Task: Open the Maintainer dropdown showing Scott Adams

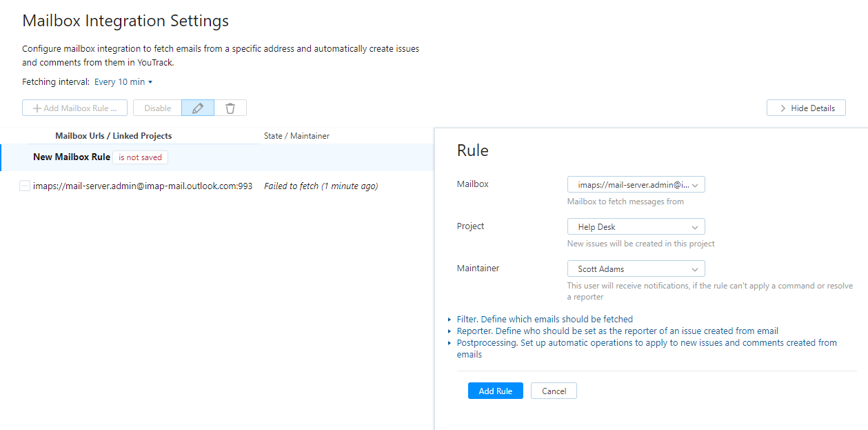Action: [635, 268]
